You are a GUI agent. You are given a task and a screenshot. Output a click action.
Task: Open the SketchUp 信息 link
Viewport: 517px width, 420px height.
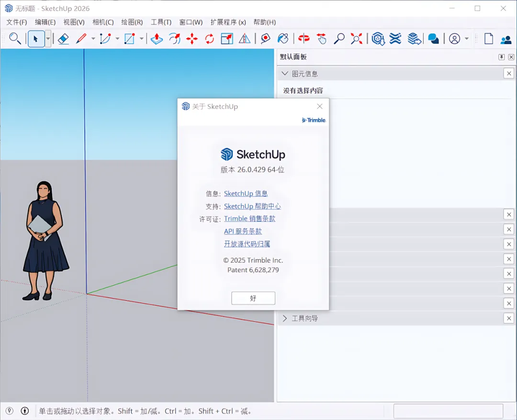(246, 193)
